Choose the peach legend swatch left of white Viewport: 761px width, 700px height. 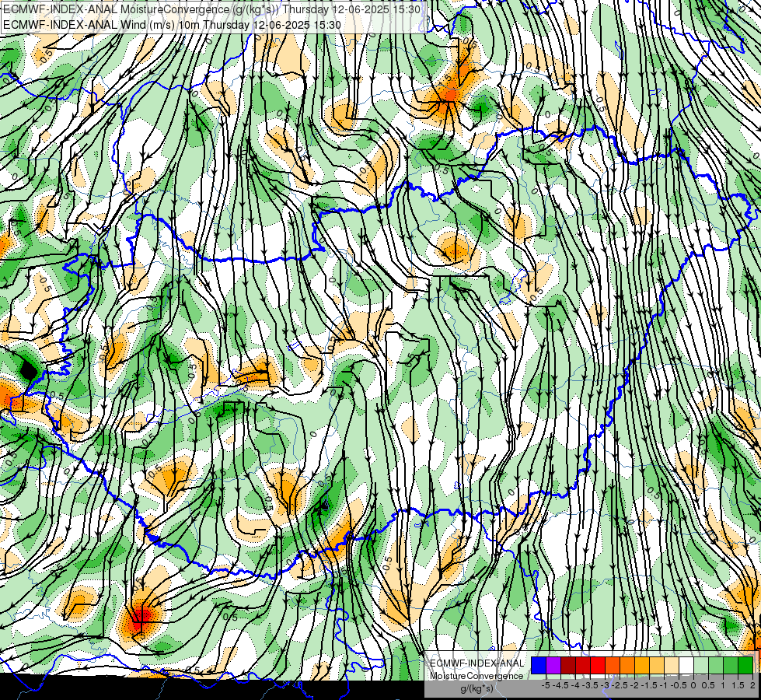pos(672,665)
